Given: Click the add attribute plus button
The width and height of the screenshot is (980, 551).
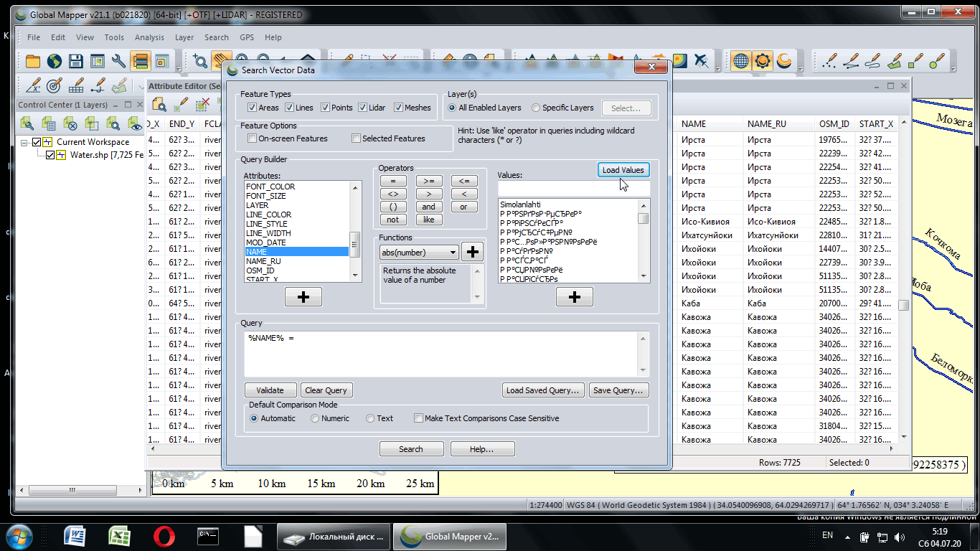Looking at the screenshot, I should (x=303, y=296).
